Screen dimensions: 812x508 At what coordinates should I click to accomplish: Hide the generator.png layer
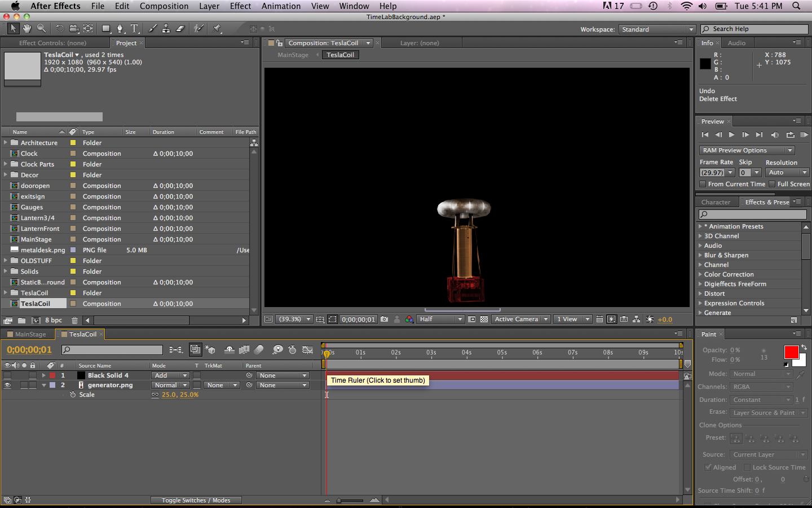click(x=7, y=386)
